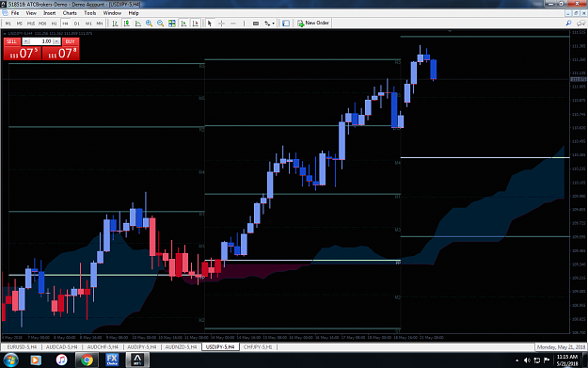Select the MN timeframe button
Image resolution: width=588 pixels, height=368 pixels.
pos(100,24)
